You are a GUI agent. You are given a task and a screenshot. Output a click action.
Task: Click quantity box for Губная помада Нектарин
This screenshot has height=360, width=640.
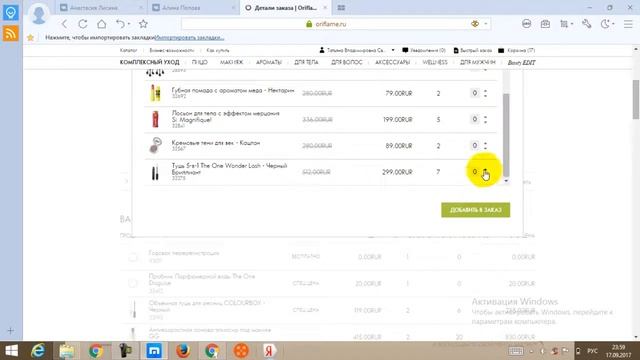[x=474, y=93]
